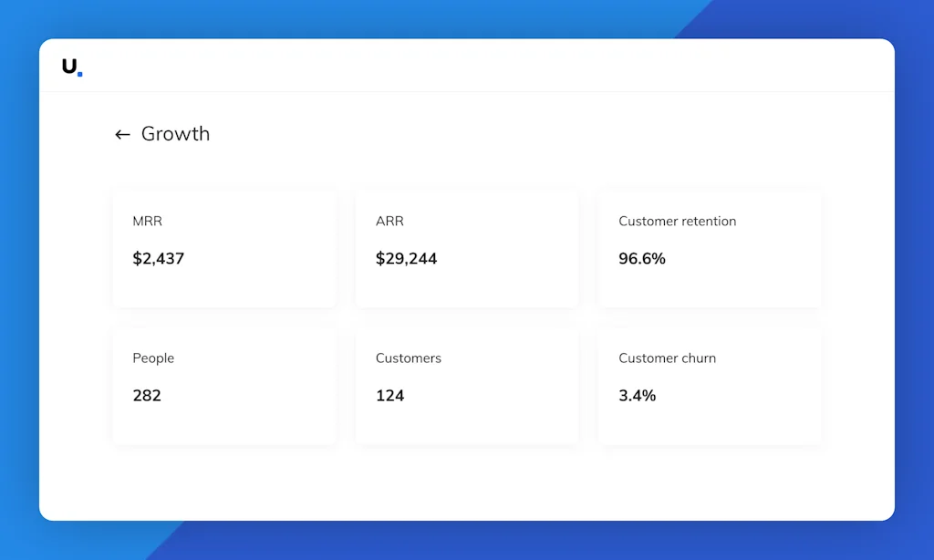
Task: Open the People metric card
Action: (x=224, y=420)
